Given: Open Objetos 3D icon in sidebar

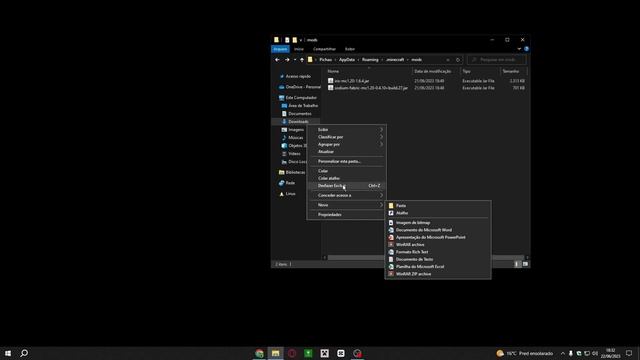Looking at the screenshot, I should point(284,146).
